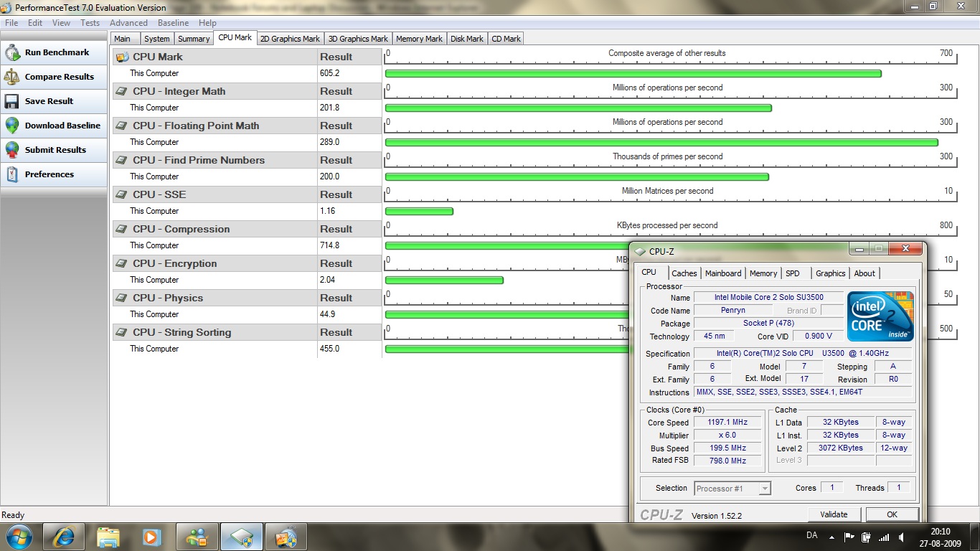The width and height of the screenshot is (980, 551).
Task: Open the network signal tray icon
Action: [x=884, y=537]
